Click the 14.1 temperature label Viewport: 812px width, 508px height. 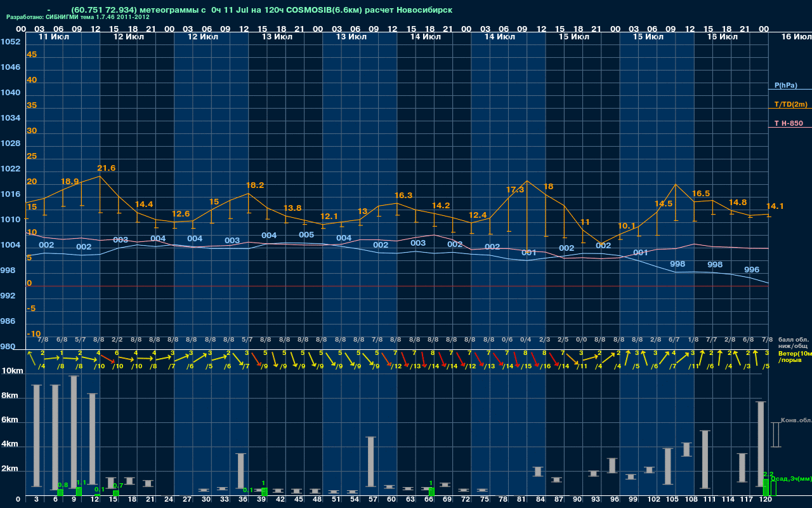pos(775,206)
